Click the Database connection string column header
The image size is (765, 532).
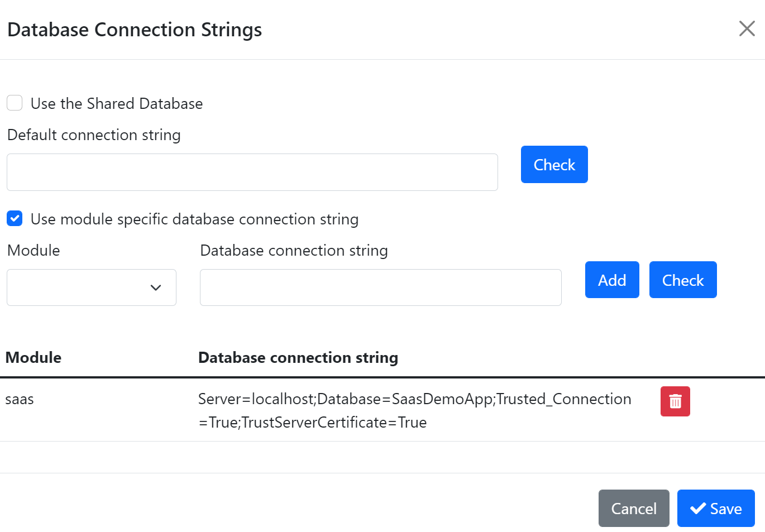pyautogui.click(x=298, y=358)
